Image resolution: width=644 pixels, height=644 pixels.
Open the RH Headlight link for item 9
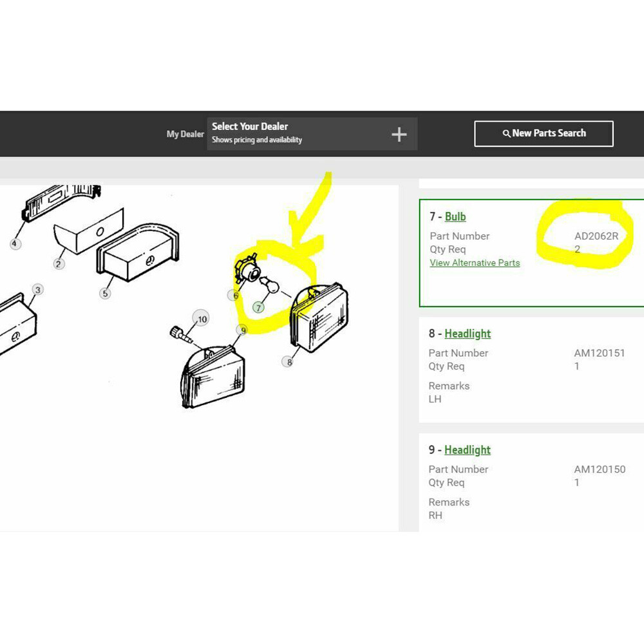coord(468,450)
